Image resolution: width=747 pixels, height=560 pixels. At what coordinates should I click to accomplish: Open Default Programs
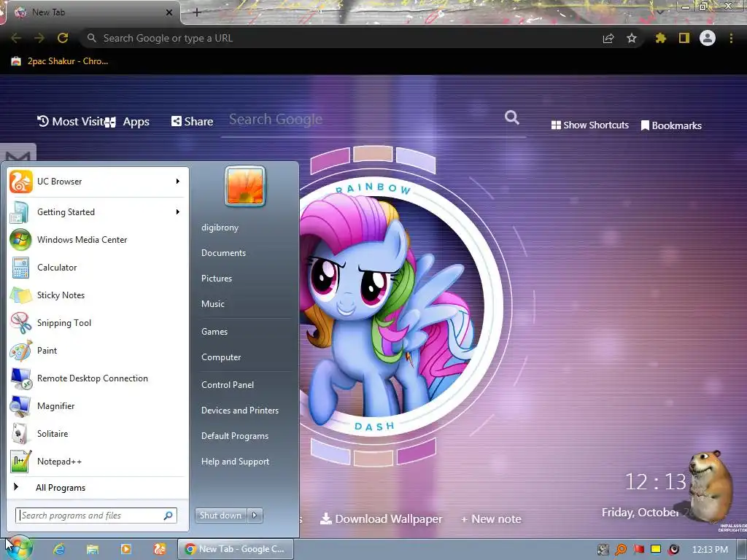coord(234,436)
